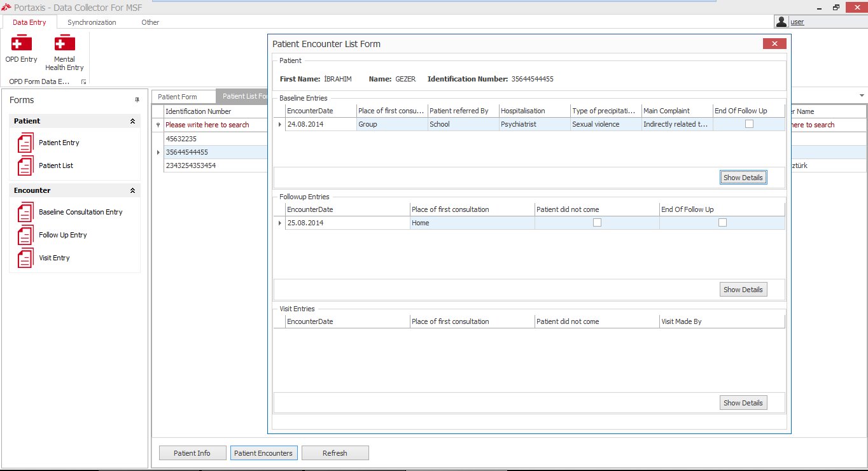Click the user account icon
This screenshot has width=868, height=471.
tap(781, 22)
